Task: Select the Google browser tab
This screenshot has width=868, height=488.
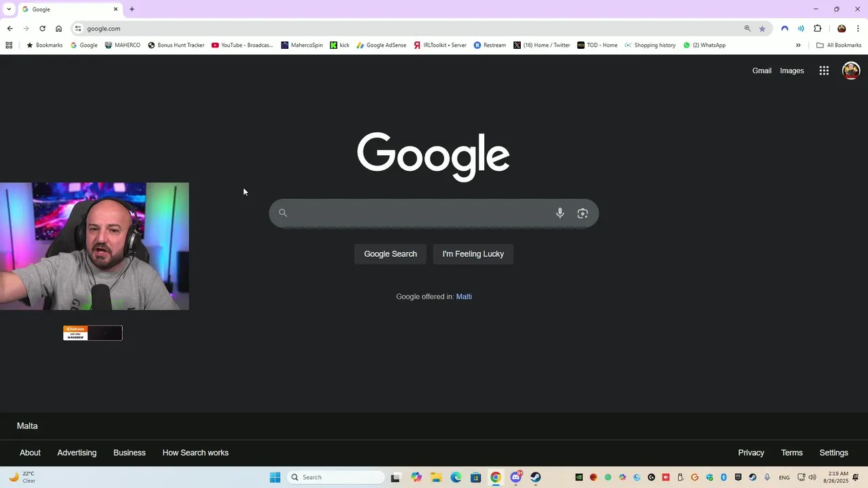Action: 71,9
